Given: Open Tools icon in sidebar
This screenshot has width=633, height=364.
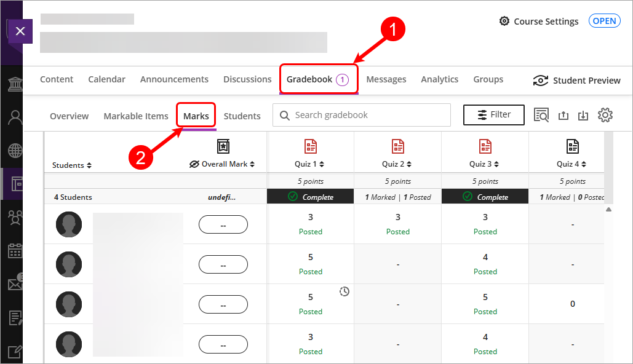Looking at the screenshot, I should pyautogui.click(x=15, y=352).
